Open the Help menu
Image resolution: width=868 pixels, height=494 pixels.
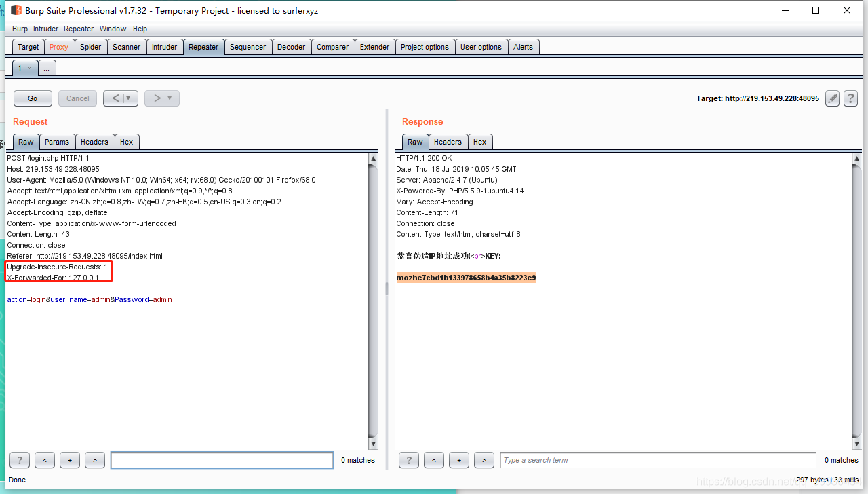point(140,28)
